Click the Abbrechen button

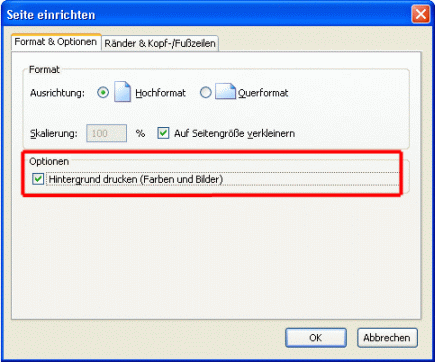(387, 338)
